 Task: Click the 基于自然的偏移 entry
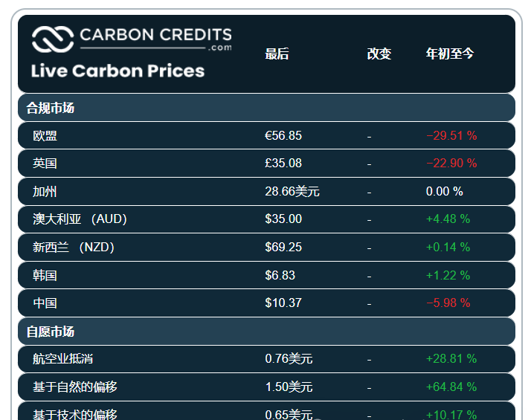pyautogui.click(x=75, y=387)
